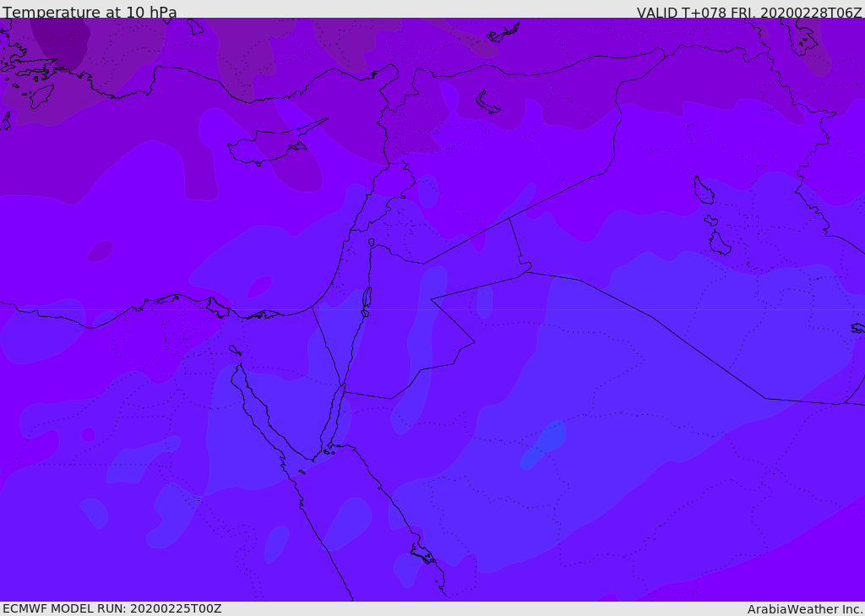Pick the bright blue patch over Arabia
865x616 pixels.
[x=543, y=444]
